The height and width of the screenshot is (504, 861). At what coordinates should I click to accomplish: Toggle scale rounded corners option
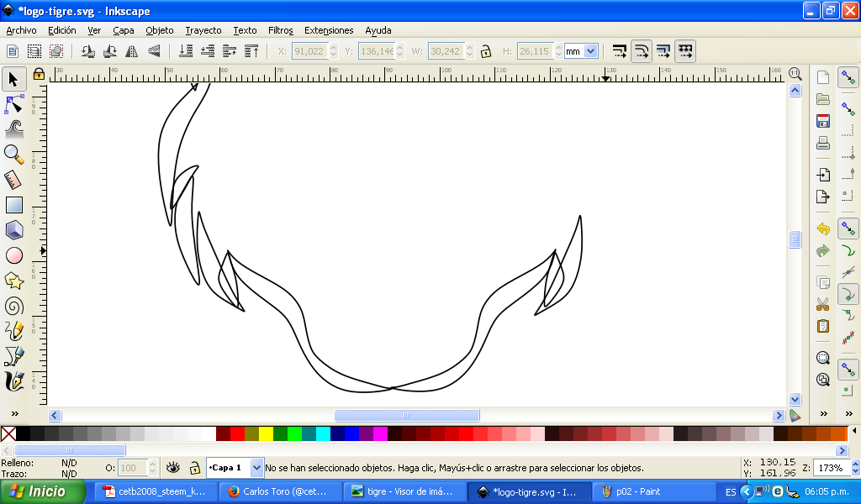tap(642, 51)
